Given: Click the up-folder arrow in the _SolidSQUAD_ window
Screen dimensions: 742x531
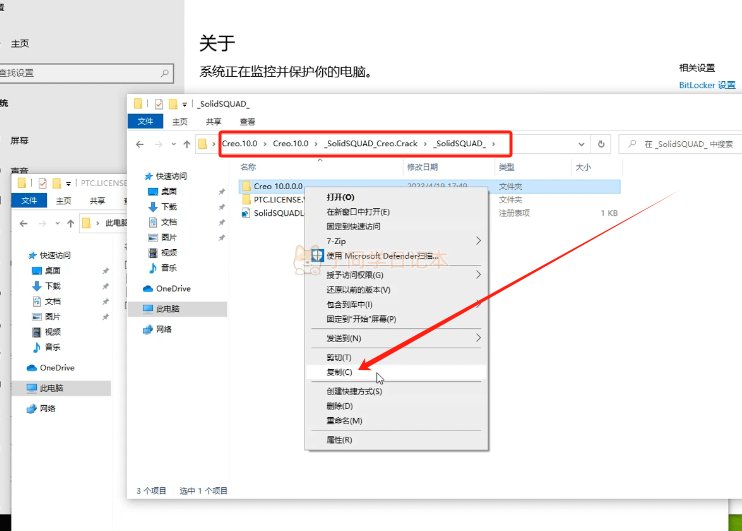Looking at the screenshot, I should [187, 144].
